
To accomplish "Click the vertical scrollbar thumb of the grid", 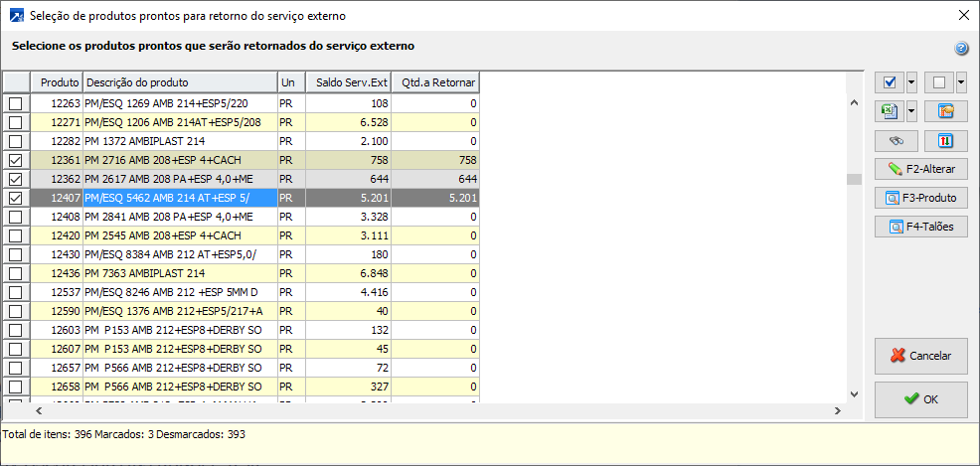I will (x=853, y=180).
